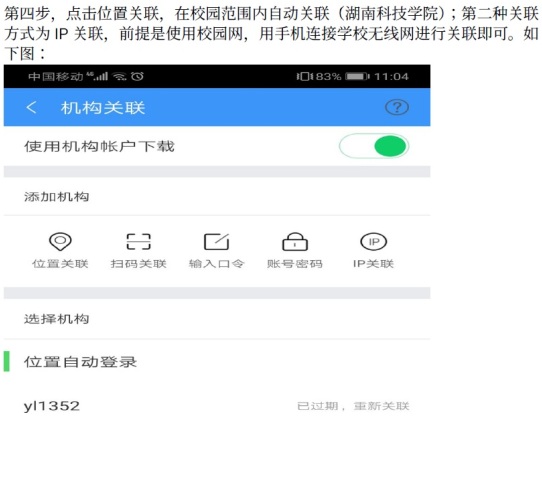Select the 账号密码 lock icon
Screen dimensions: 542x489
(295, 242)
